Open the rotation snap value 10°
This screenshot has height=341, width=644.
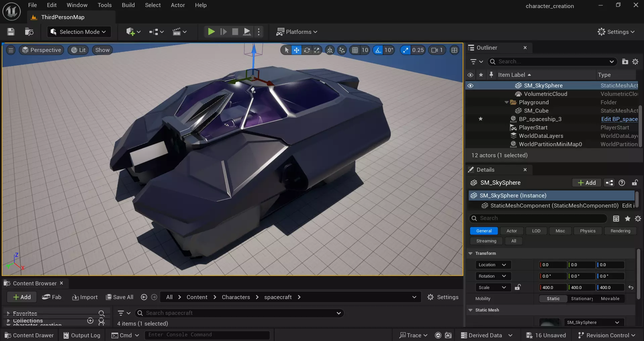point(389,50)
